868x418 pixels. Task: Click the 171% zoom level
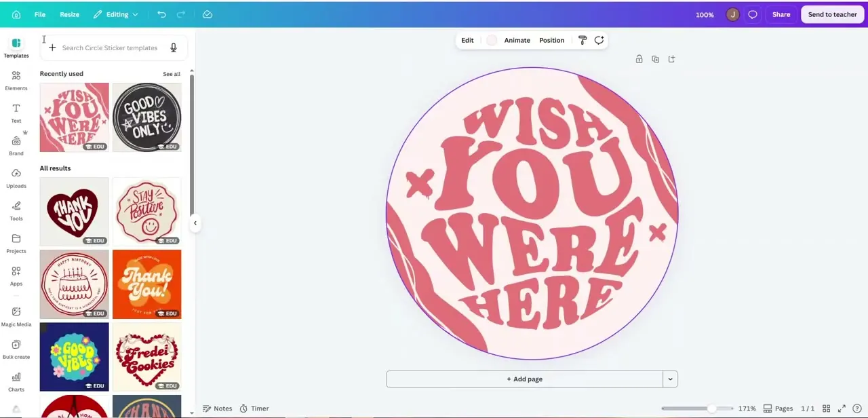click(747, 408)
